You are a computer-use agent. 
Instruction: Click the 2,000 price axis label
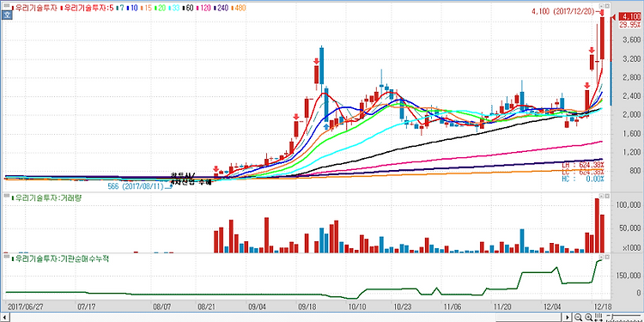tap(631, 115)
